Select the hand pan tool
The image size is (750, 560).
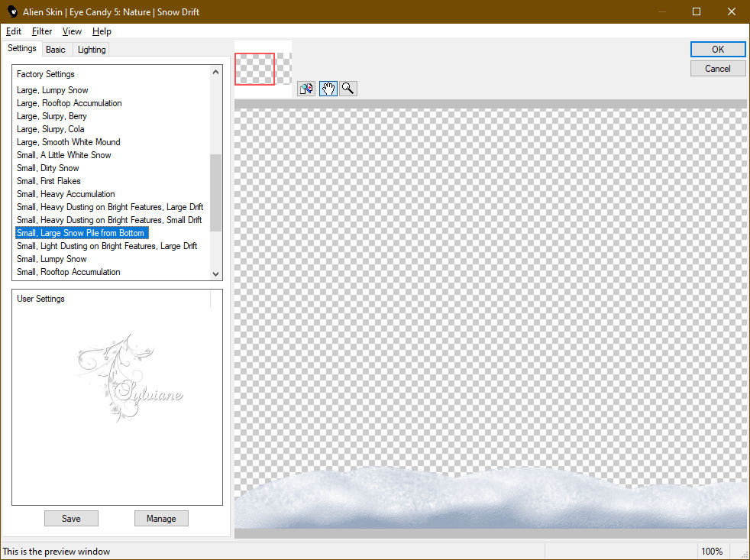[328, 89]
